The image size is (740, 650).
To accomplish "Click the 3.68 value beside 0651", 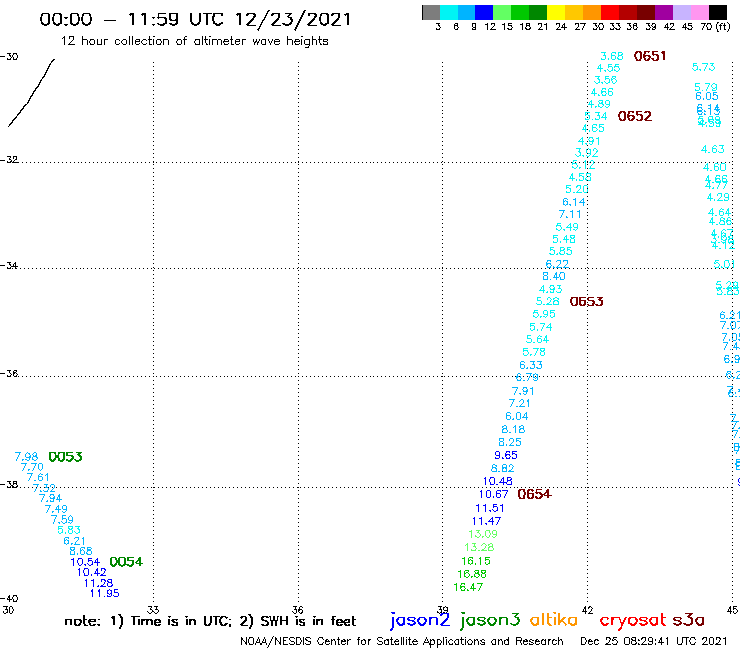I will [612, 56].
